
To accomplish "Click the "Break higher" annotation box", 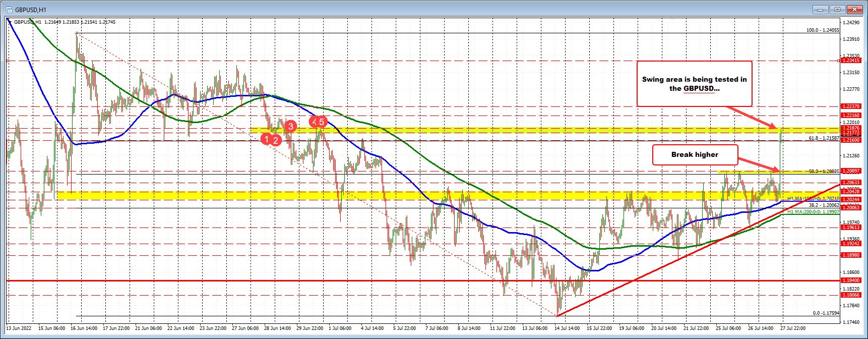I will tap(695, 155).
